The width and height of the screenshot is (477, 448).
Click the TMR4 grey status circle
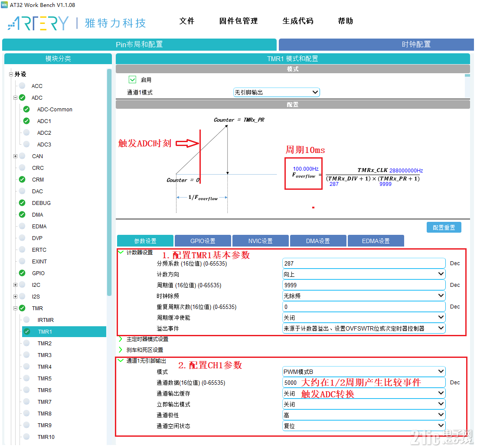(26, 367)
